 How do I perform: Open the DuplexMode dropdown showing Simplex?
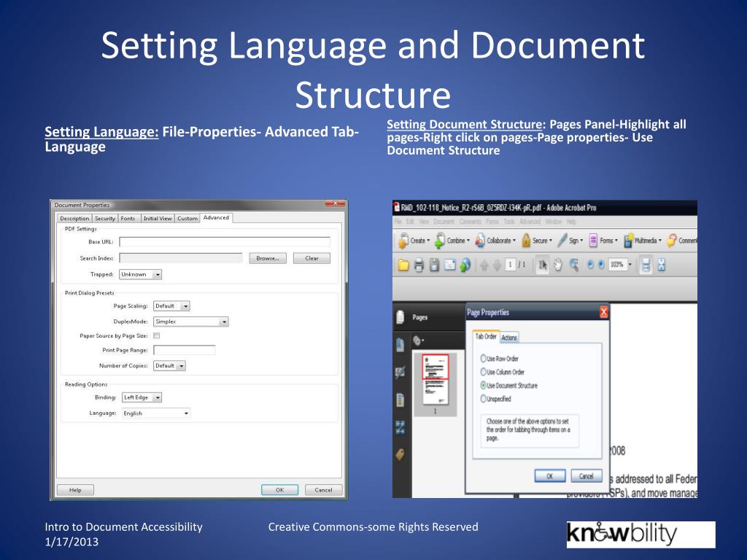coord(190,322)
